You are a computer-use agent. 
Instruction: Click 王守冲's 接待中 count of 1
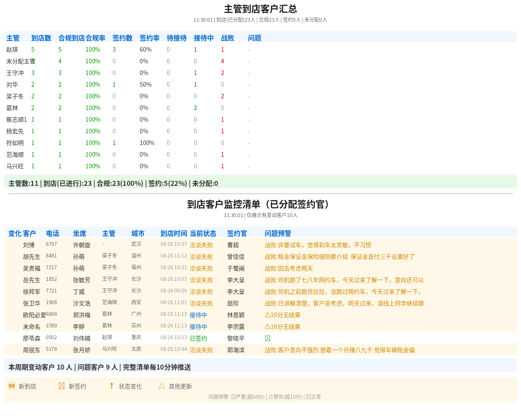(x=195, y=73)
